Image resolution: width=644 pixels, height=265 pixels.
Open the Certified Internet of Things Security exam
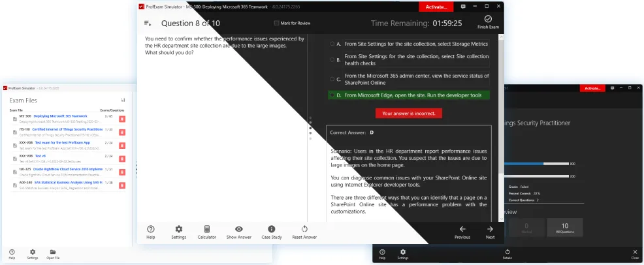pos(67,129)
